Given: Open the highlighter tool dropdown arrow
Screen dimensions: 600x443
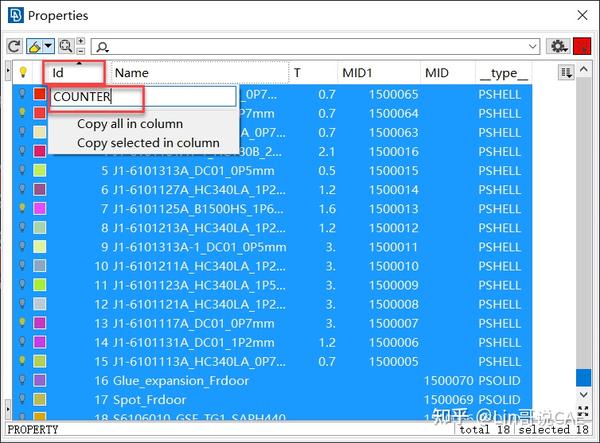Looking at the screenshot, I should click(x=49, y=47).
